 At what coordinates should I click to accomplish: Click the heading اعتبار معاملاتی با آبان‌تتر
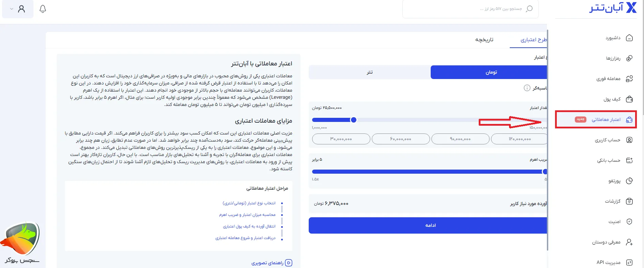coord(262,64)
